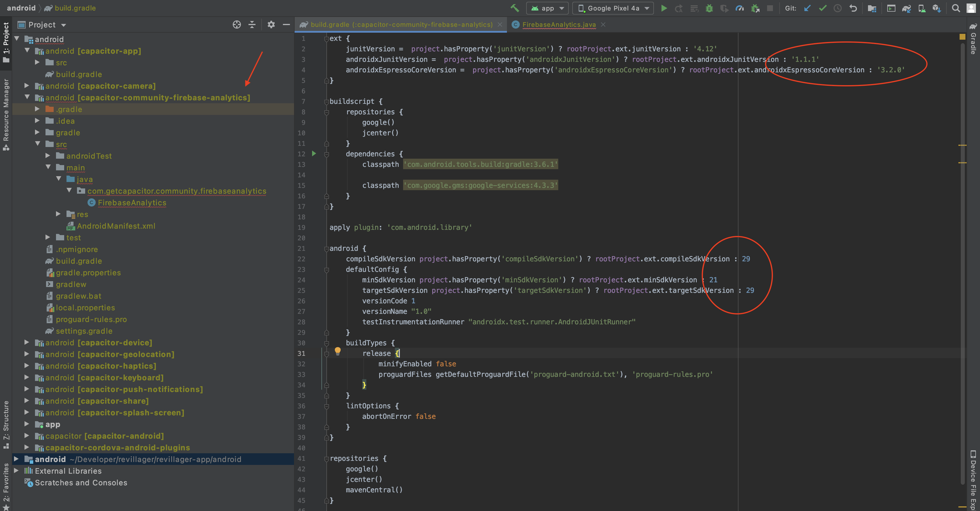
Task: Collapse the main folder in the project tree
Action: 48,167
